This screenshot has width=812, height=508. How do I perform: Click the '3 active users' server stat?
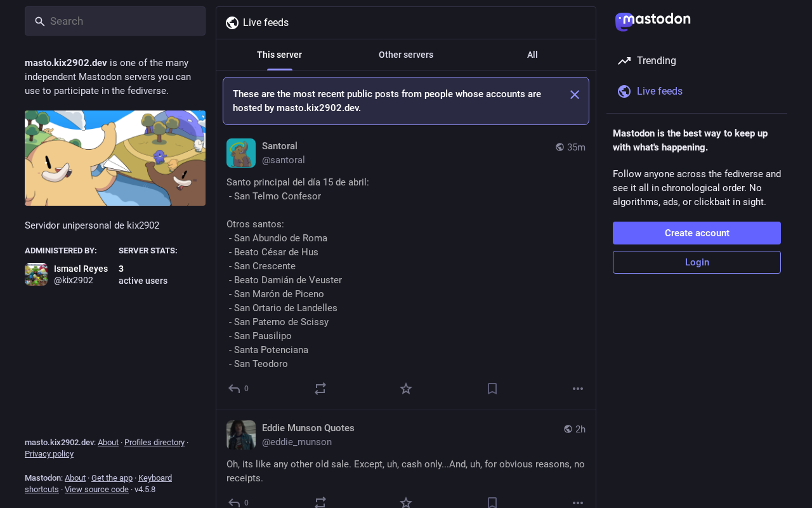(143, 274)
